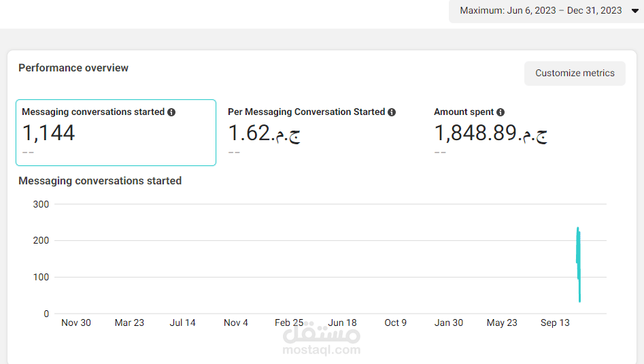
Task: Open the date range dropdown arrow
Action: pos(635,11)
